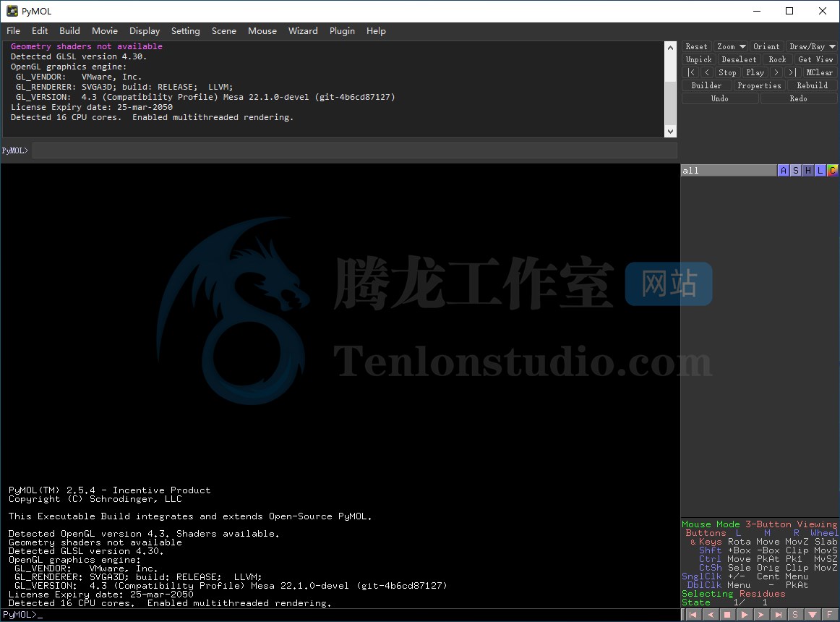Open the File menu
The height and width of the screenshot is (622, 840).
[14, 31]
